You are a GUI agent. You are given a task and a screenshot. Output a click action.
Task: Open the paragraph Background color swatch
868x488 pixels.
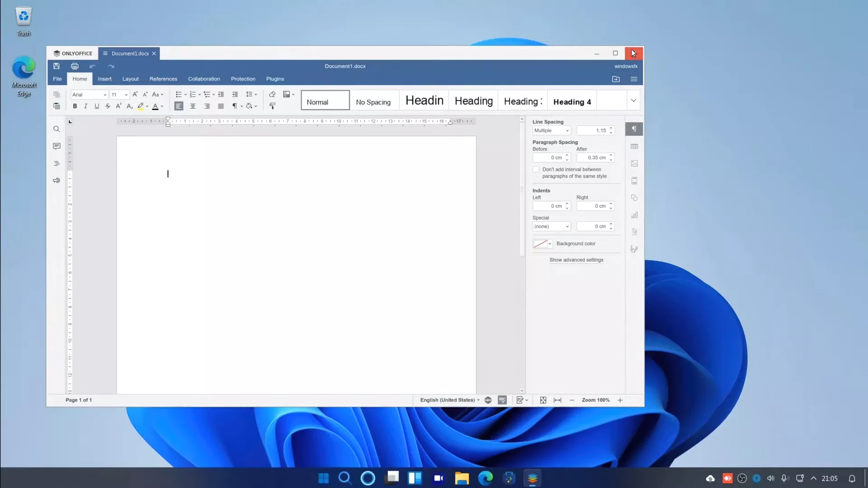542,244
